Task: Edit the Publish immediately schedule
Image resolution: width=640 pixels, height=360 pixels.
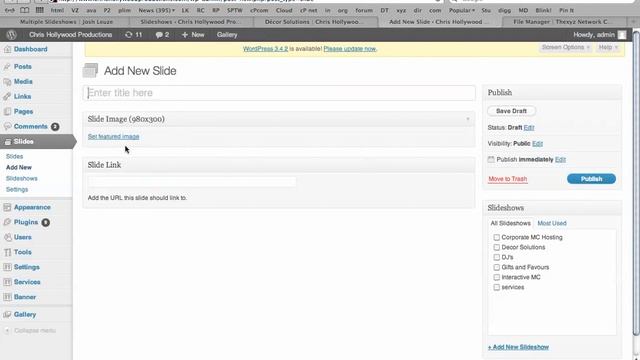Action: tap(560, 160)
